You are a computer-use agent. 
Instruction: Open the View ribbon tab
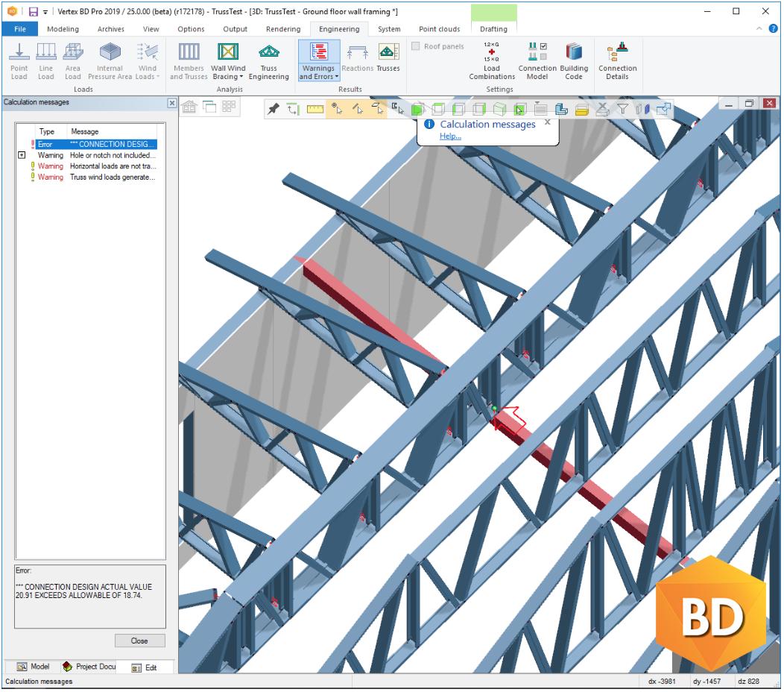point(151,29)
